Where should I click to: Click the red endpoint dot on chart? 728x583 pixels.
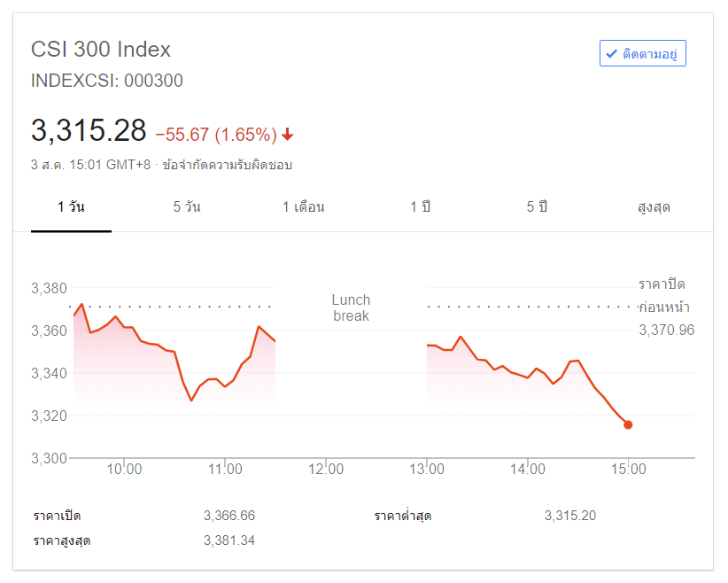tap(628, 424)
